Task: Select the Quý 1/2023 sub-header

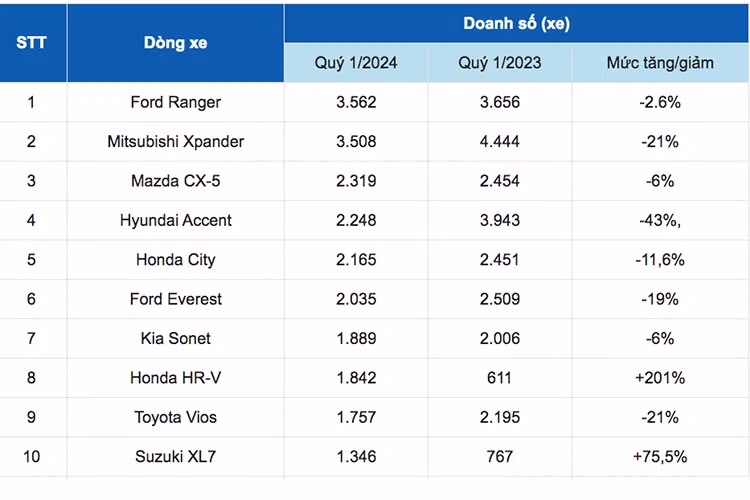Action: tap(500, 63)
